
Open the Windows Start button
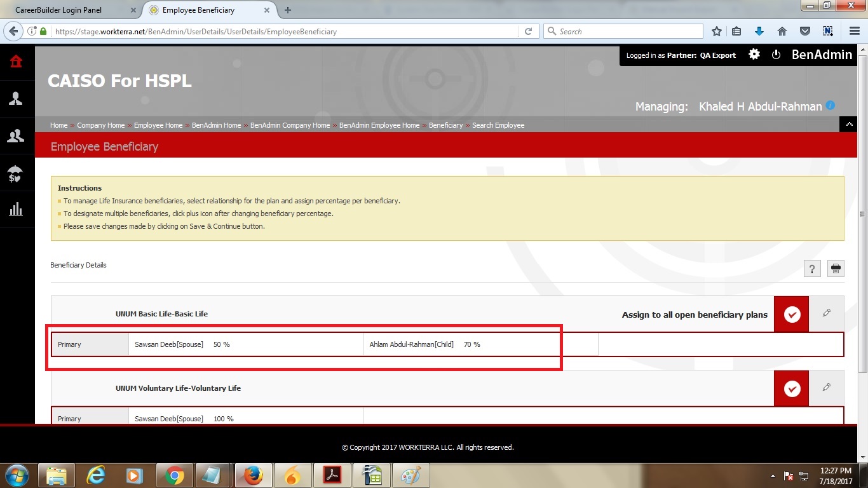tap(17, 475)
